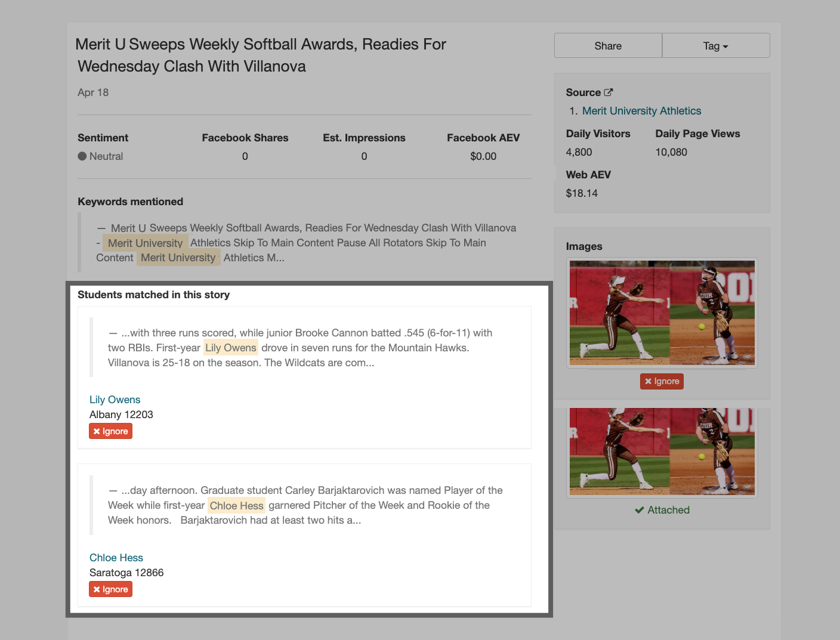Screen dimensions: 840x640
Task: Open the Merit University Athletics source link
Action: click(x=641, y=111)
